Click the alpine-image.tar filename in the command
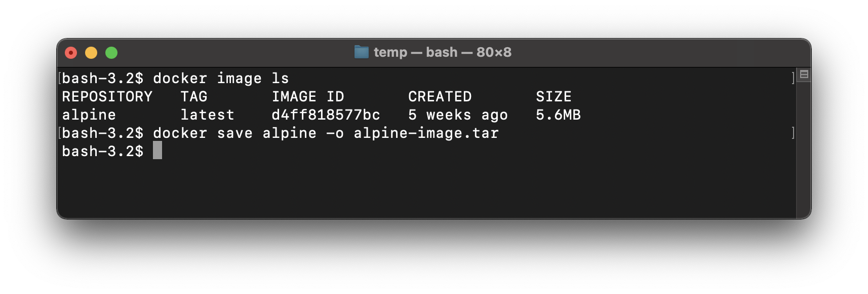 [426, 133]
